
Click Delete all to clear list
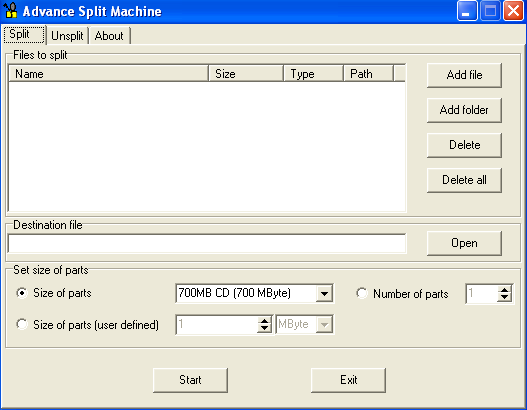click(464, 180)
